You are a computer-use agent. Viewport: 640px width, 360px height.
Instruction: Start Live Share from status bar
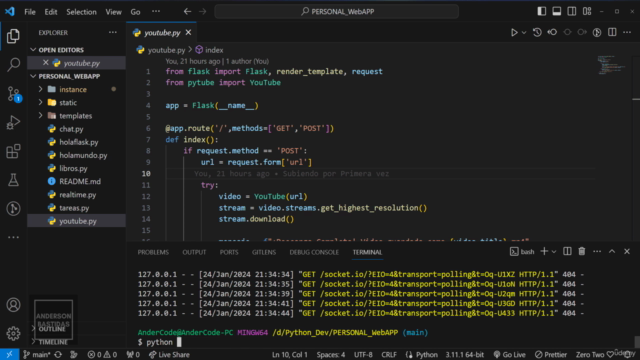coord(169,355)
